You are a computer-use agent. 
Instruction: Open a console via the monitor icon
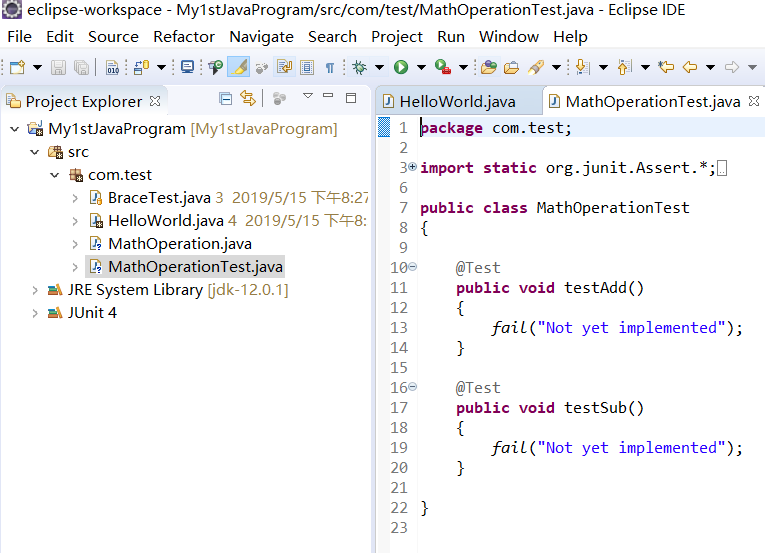[x=187, y=67]
